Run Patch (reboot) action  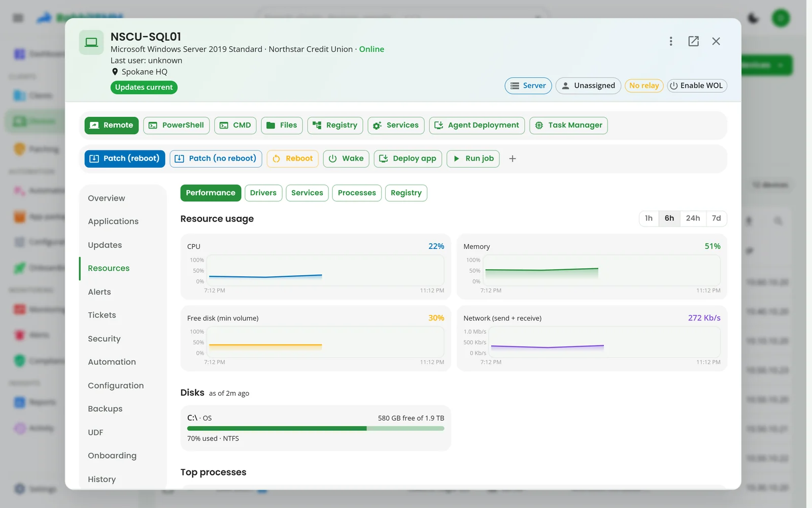pyautogui.click(x=125, y=159)
